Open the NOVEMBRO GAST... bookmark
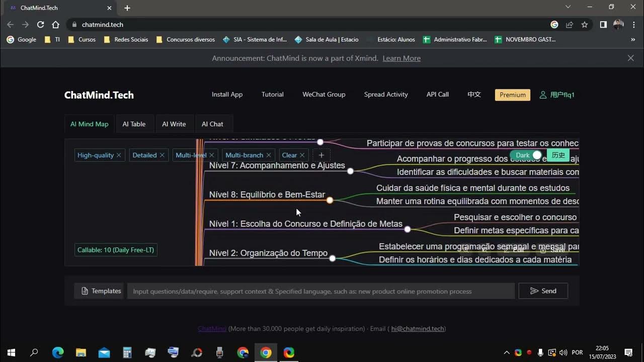The width and height of the screenshot is (644, 362). click(x=525, y=39)
